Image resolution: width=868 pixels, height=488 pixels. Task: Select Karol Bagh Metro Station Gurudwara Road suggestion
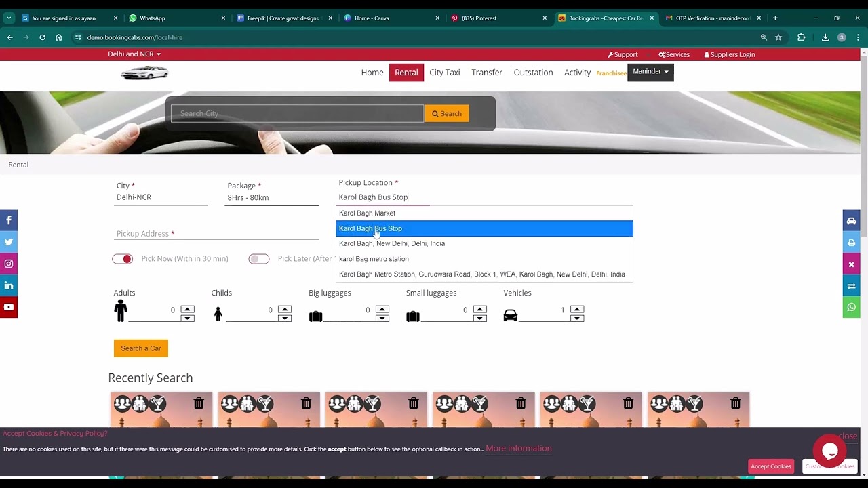coord(484,274)
